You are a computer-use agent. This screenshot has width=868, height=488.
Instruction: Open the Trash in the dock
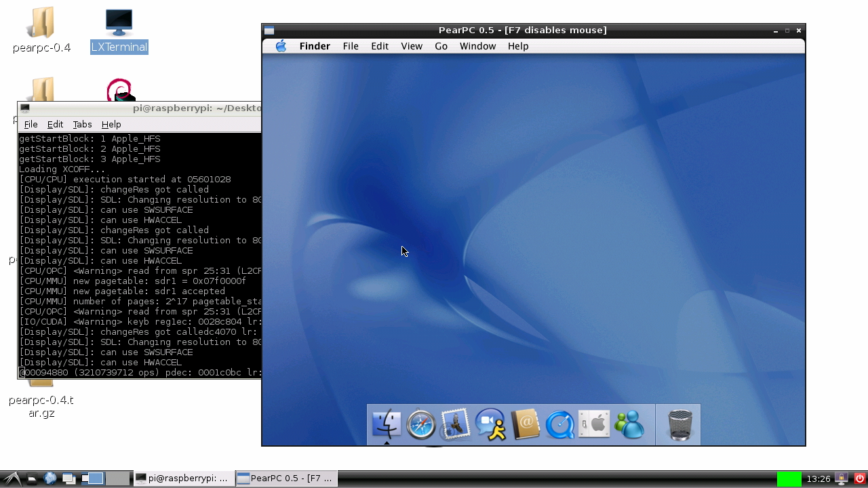[x=679, y=425]
